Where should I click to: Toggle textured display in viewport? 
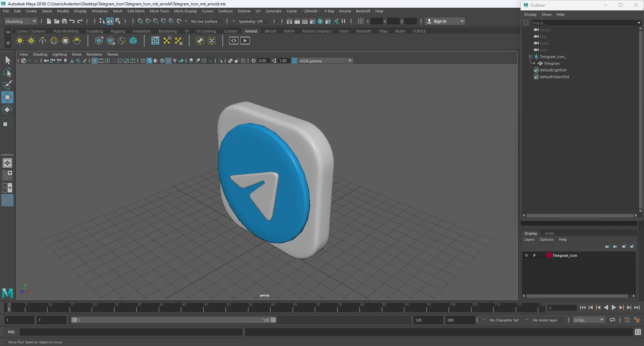coord(168,61)
